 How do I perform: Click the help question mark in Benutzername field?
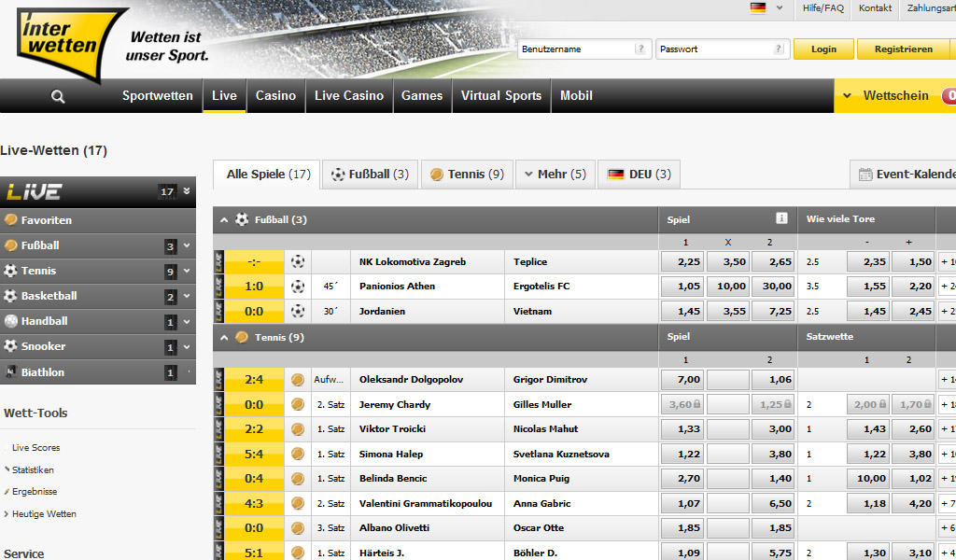click(640, 49)
